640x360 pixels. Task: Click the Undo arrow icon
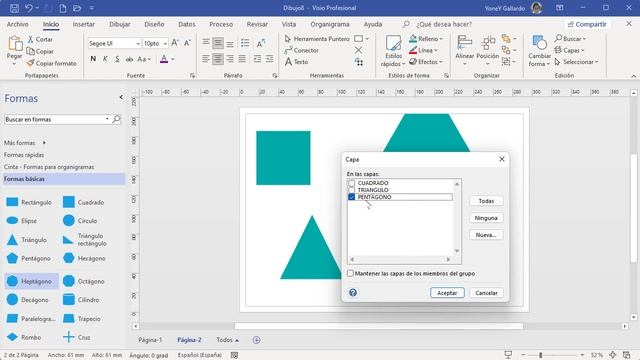click(29, 8)
